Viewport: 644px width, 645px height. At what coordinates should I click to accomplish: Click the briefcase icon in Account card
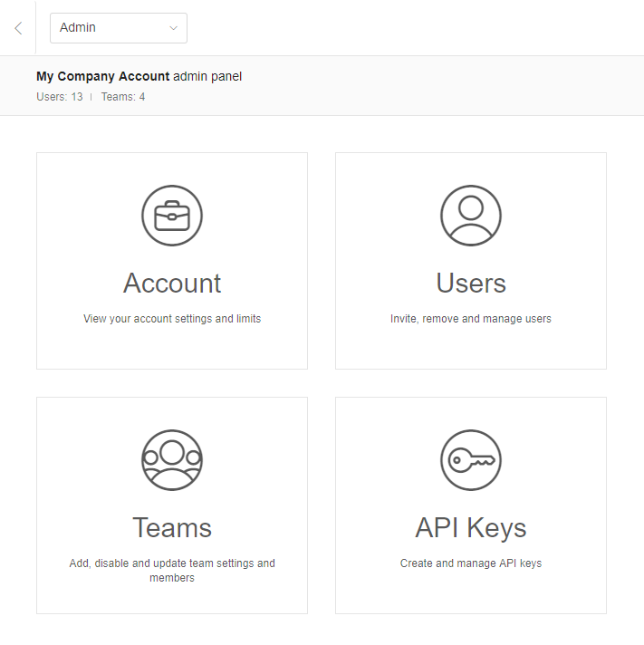[x=172, y=216]
